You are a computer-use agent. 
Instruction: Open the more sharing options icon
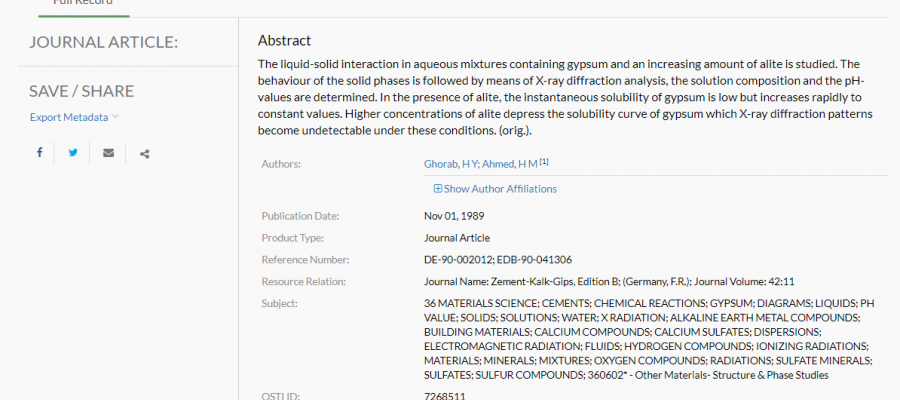click(x=145, y=153)
